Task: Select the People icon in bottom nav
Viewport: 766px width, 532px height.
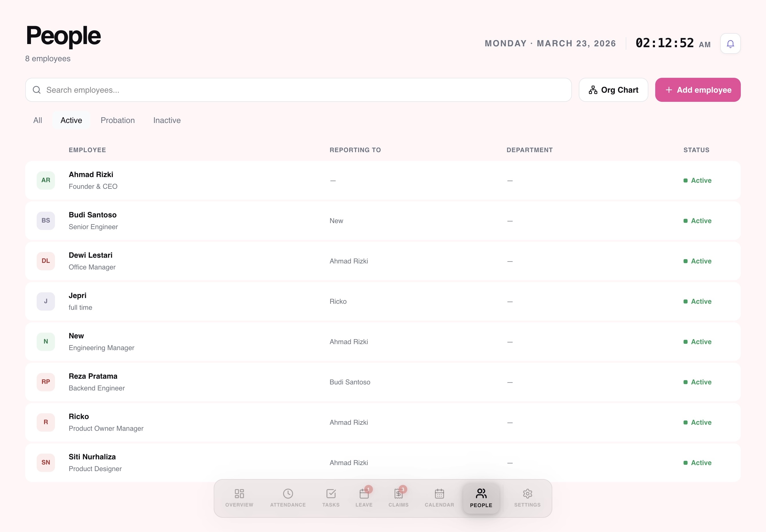Action: click(x=481, y=494)
